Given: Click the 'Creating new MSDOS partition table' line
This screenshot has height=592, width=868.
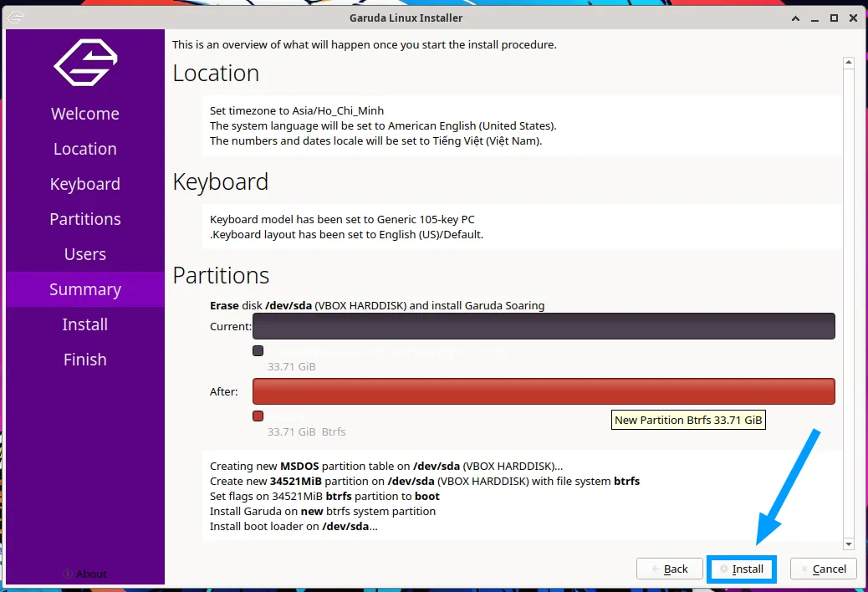Looking at the screenshot, I should click(386, 466).
